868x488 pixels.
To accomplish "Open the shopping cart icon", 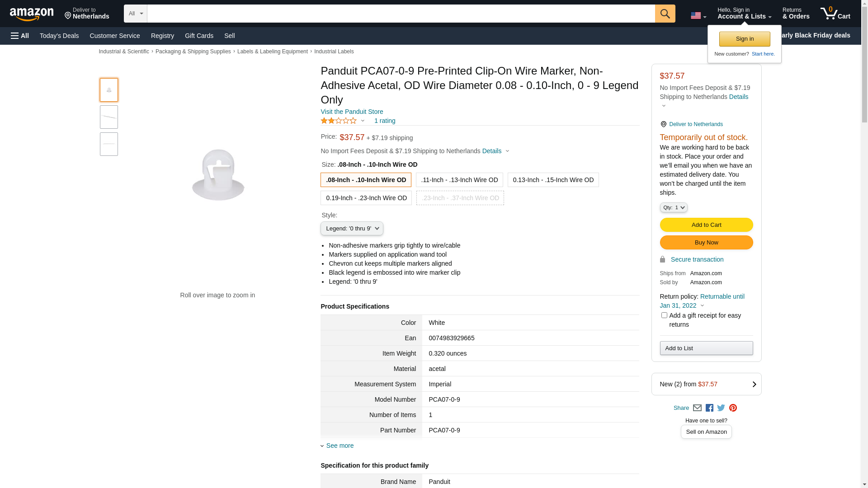I will (x=835, y=14).
